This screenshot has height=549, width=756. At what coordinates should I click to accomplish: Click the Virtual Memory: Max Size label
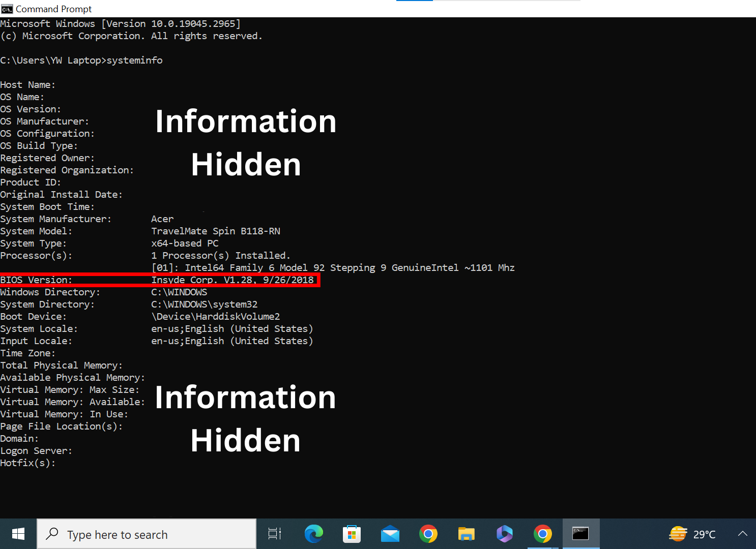point(70,390)
